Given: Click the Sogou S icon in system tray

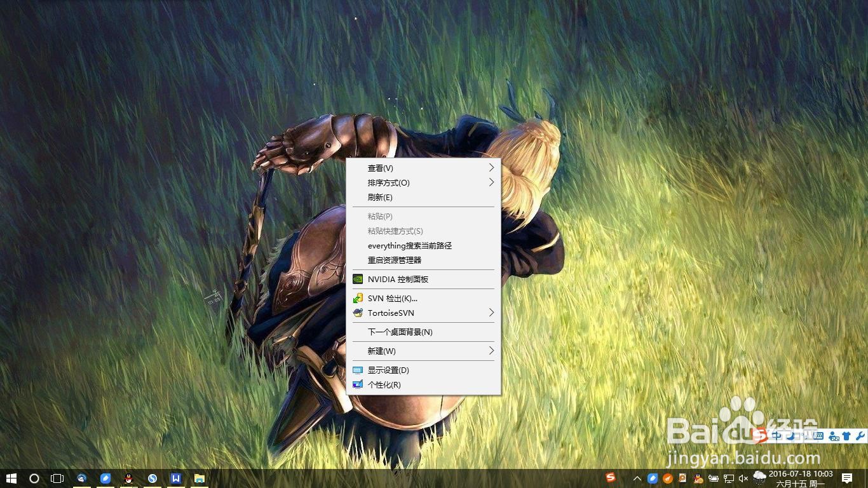Looking at the screenshot, I should [611, 477].
